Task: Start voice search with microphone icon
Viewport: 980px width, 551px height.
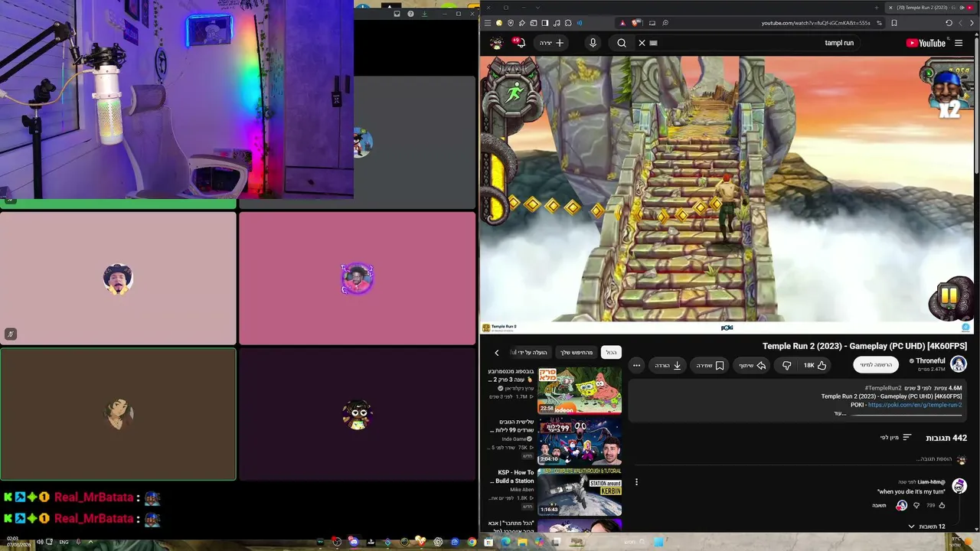Action: coord(593,43)
